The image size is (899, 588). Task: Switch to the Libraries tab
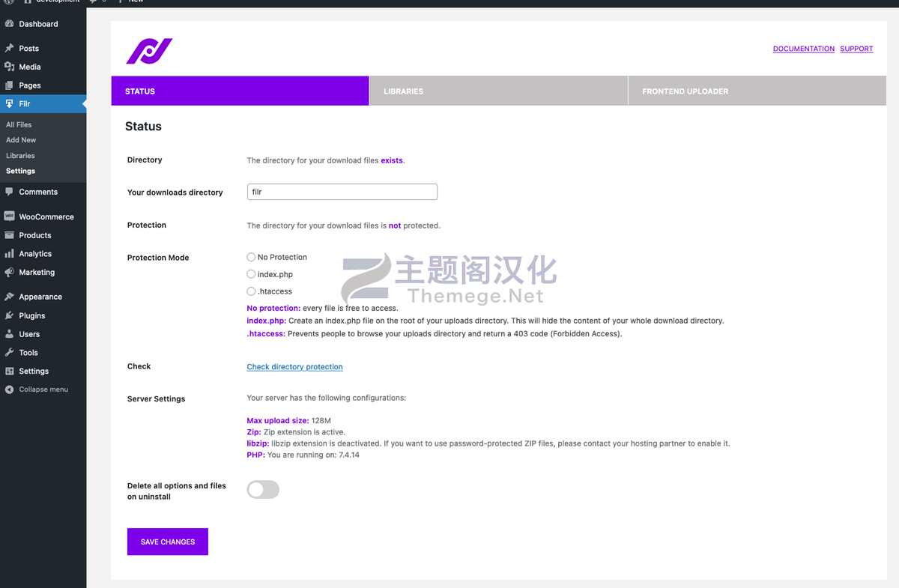tap(498, 91)
